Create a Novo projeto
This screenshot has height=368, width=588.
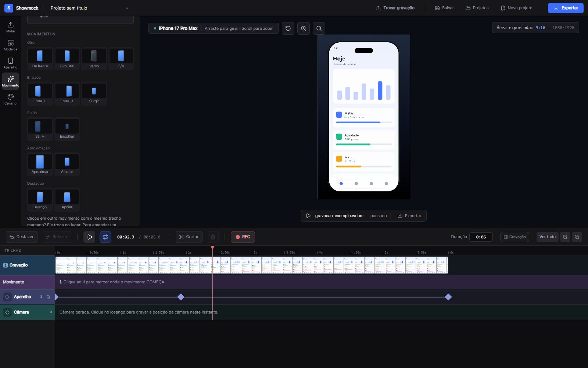tap(516, 8)
